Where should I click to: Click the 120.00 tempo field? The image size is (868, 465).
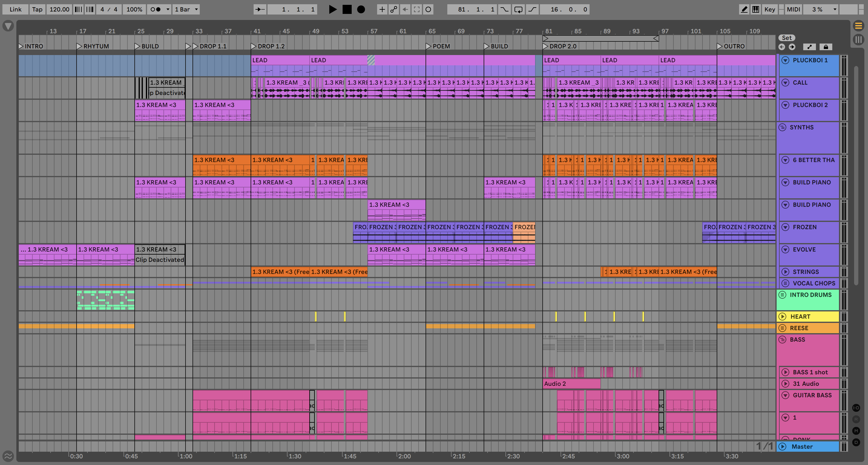[x=59, y=9]
